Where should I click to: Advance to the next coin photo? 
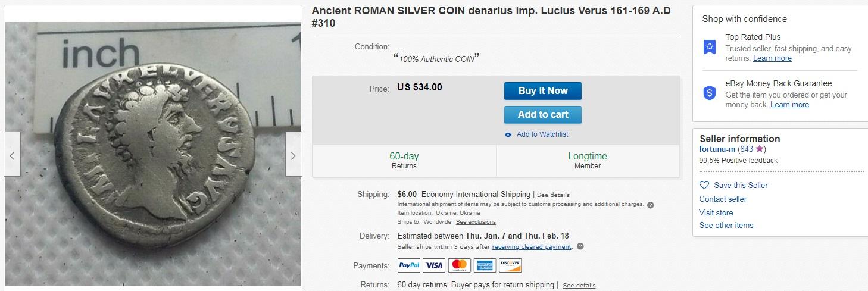[x=293, y=155]
